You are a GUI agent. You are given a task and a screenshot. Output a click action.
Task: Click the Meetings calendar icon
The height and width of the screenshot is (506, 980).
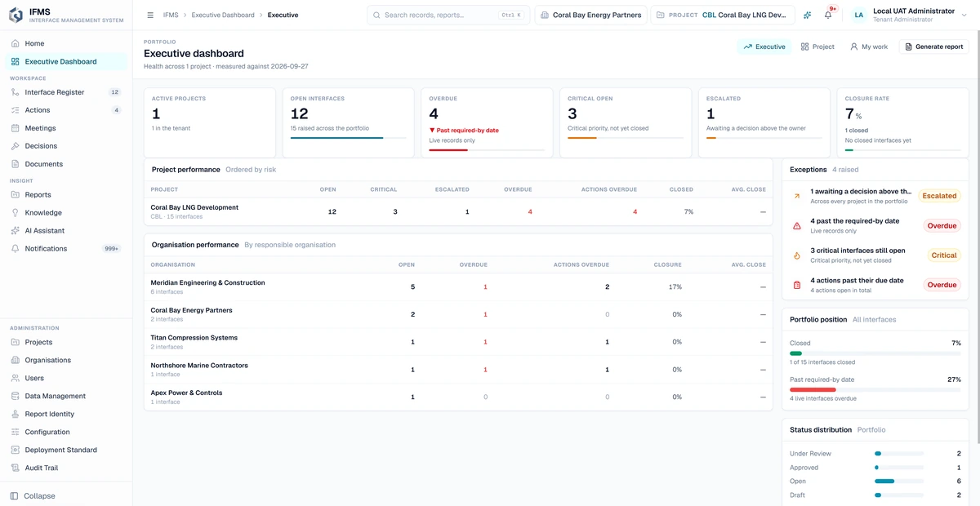point(16,128)
